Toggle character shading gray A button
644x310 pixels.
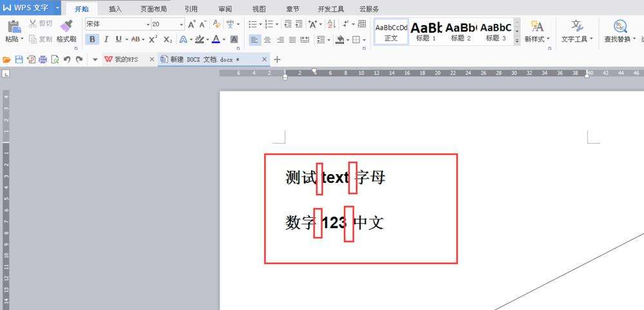pyautogui.click(x=234, y=39)
